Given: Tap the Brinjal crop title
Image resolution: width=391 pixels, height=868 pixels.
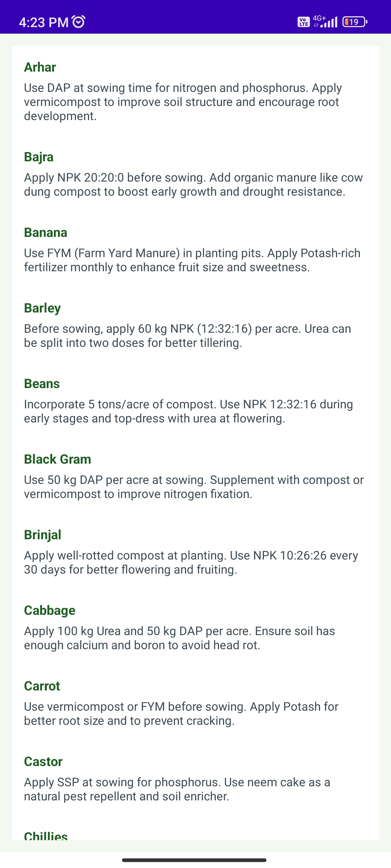Looking at the screenshot, I should (x=43, y=535).
